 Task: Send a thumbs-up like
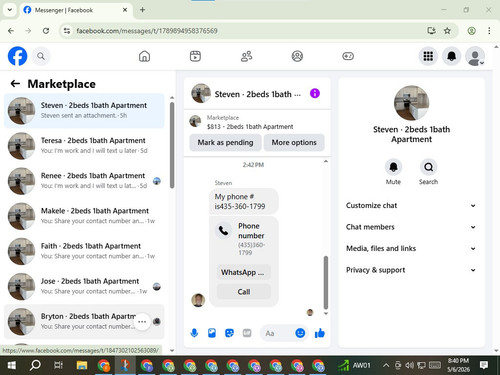coord(319,333)
